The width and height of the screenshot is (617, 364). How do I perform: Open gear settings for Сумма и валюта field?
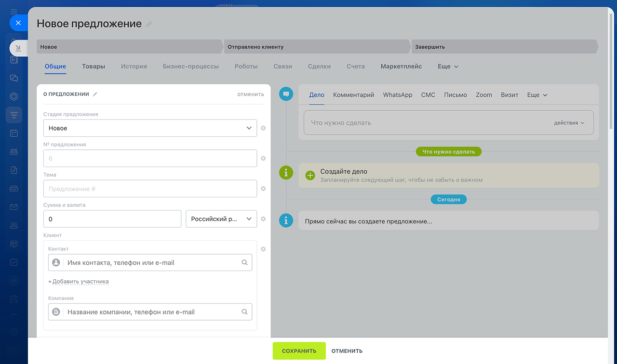[x=263, y=219]
